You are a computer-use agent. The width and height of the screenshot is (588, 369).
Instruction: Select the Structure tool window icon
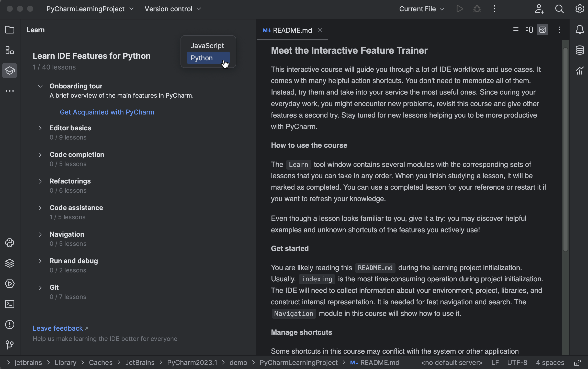click(x=10, y=50)
